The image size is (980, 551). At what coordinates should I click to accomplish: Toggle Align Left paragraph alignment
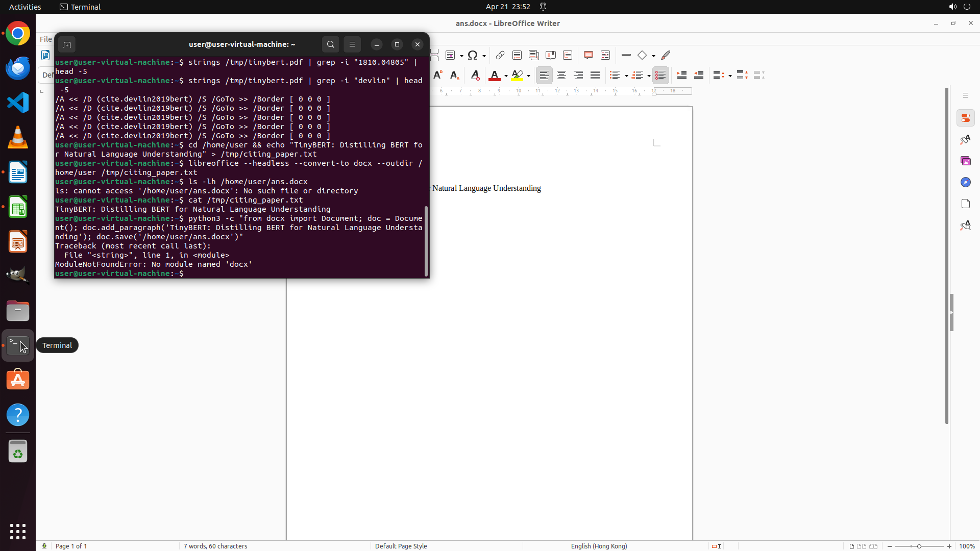tap(544, 76)
